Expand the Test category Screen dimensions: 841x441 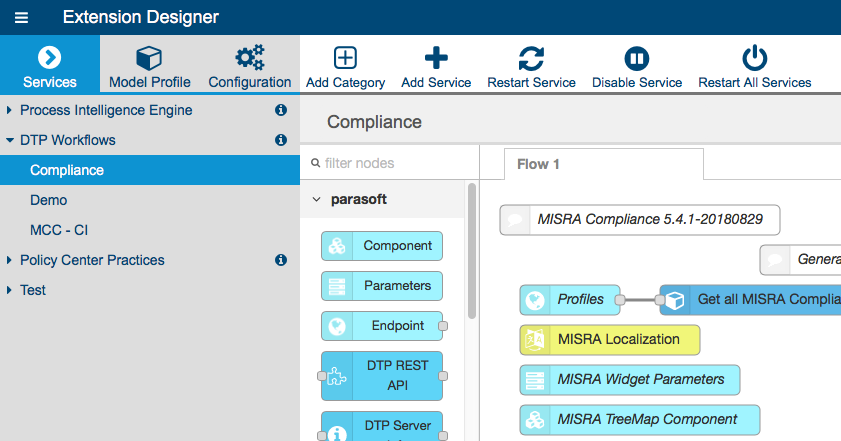pos(9,290)
